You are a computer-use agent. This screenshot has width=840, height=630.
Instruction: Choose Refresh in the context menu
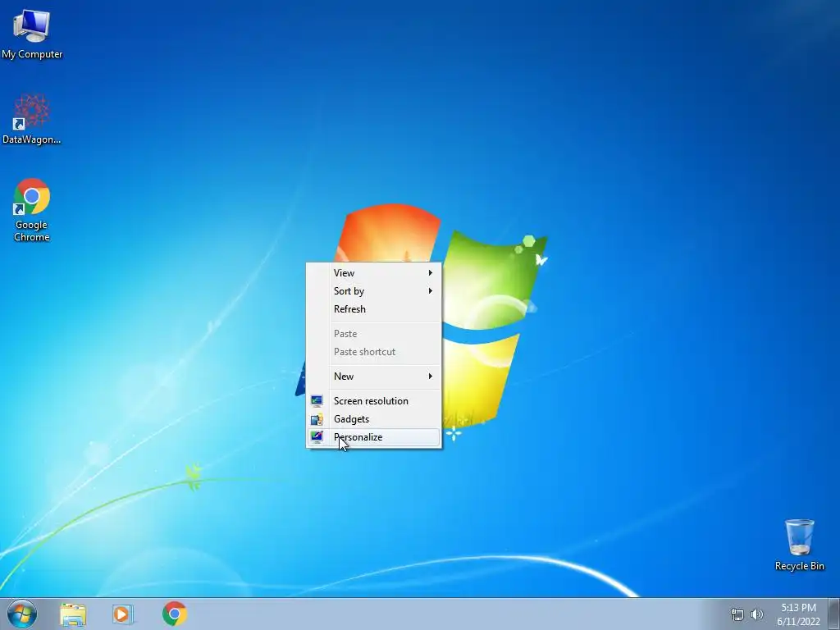click(x=374, y=309)
